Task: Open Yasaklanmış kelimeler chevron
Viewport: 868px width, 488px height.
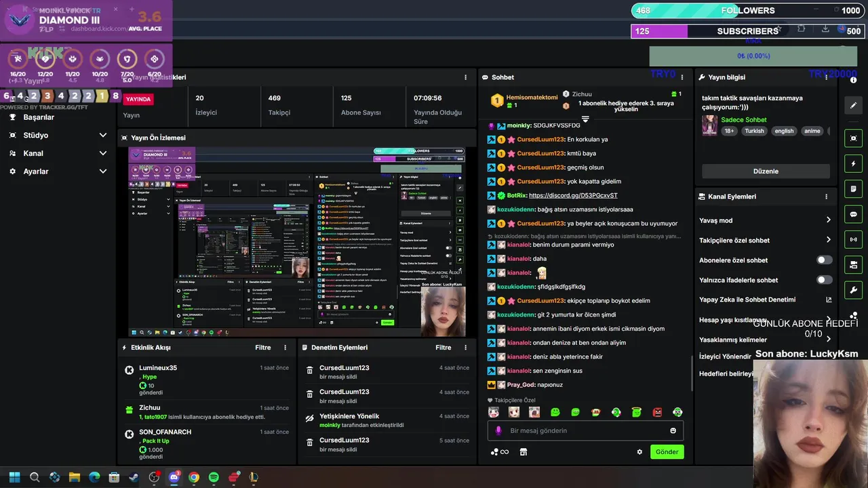Action: click(x=828, y=340)
